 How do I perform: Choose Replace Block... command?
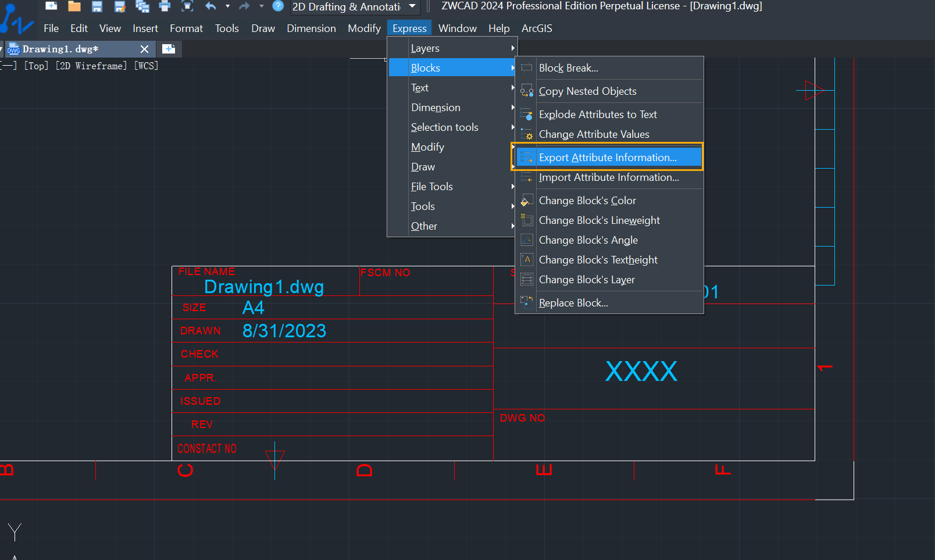click(609, 303)
